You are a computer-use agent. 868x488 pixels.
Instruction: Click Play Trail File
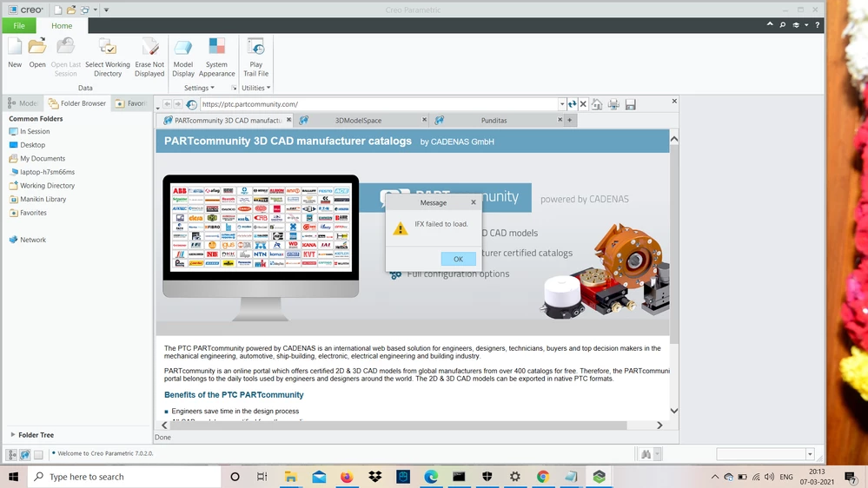(x=255, y=57)
